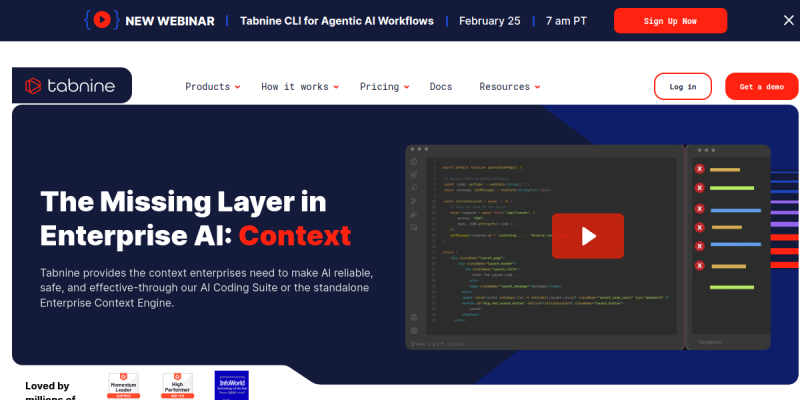The height and width of the screenshot is (400, 800).
Task: Click the top red X compliance marker
Action: coord(700,169)
